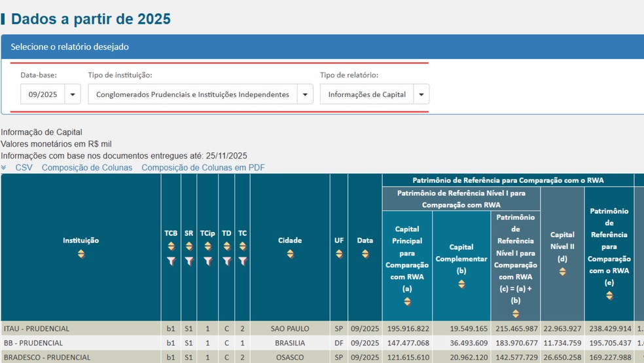Select the ITAU - PRUDENCIAL row
The width and height of the screenshot is (644, 363).
coord(37,328)
